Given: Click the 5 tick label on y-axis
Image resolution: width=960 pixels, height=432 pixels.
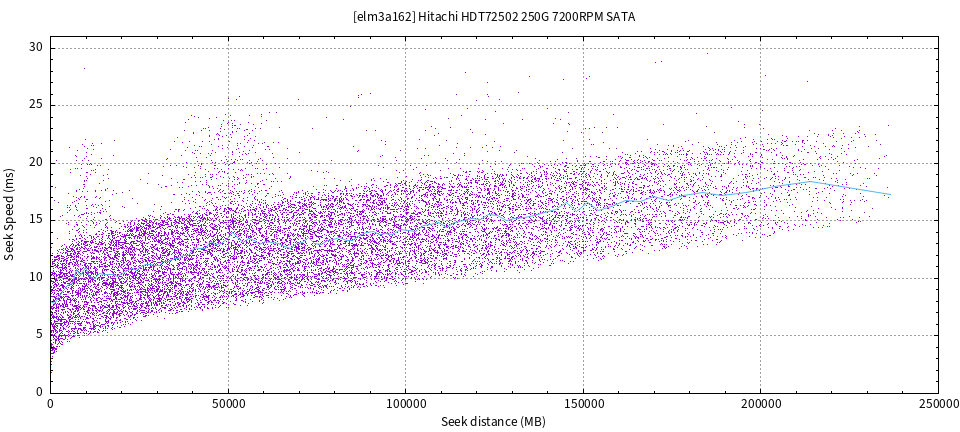Looking at the screenshot, I should [x=40, y=335].
